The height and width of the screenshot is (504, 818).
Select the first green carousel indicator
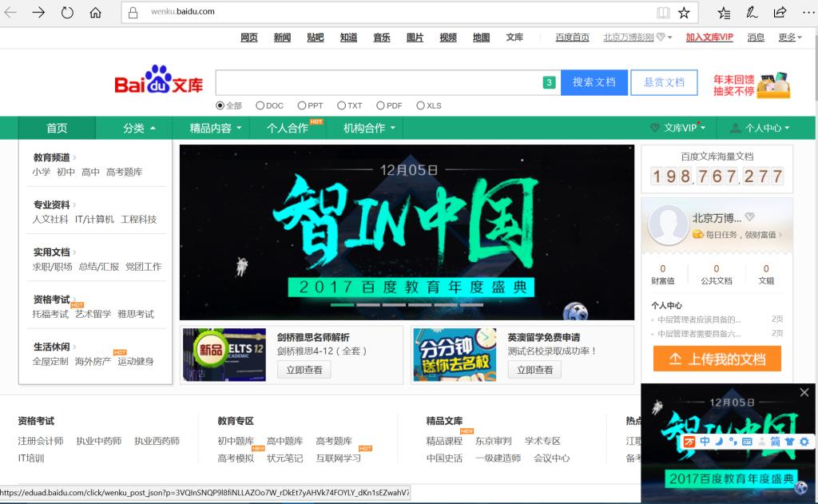point(342,304)
